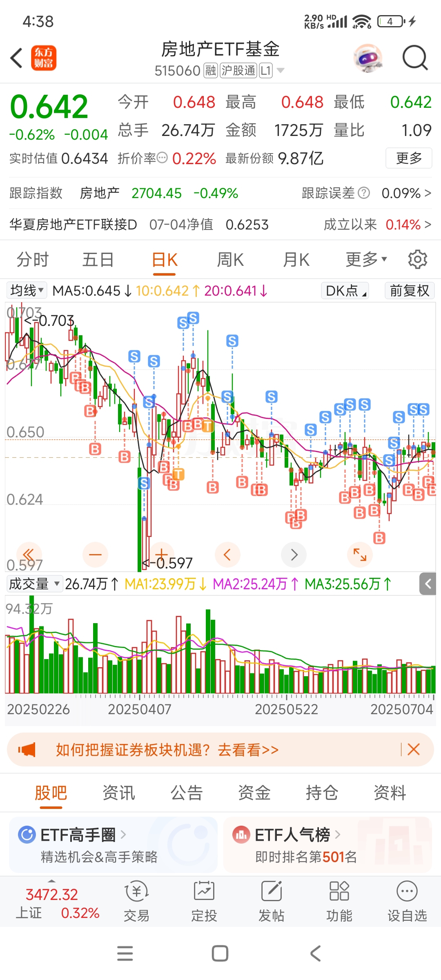Open 定投 scheduled investment icon
441x980 pixels.
click(204, 902)
